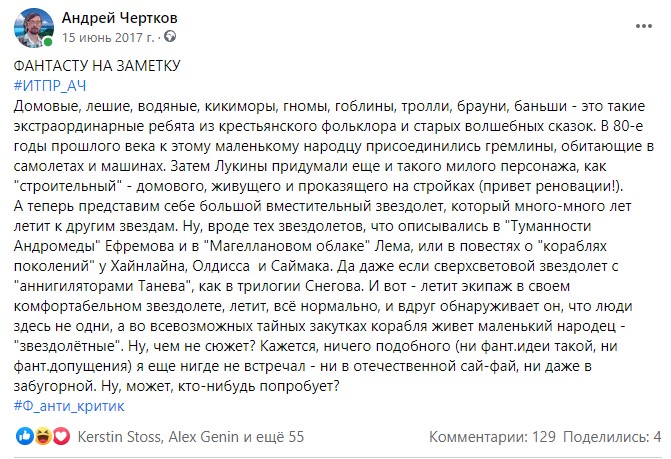Click the green online status dot

[x=48, y=42]
